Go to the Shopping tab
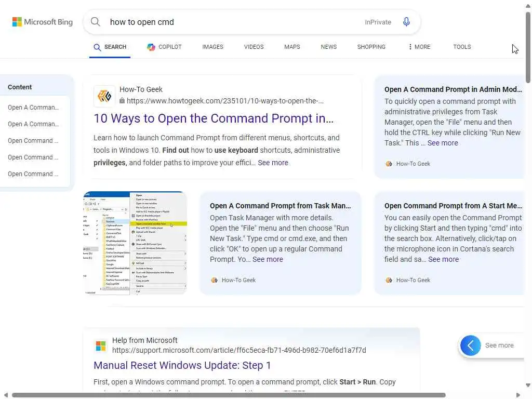This screenshot has width=532, height=399. [371, 47]
